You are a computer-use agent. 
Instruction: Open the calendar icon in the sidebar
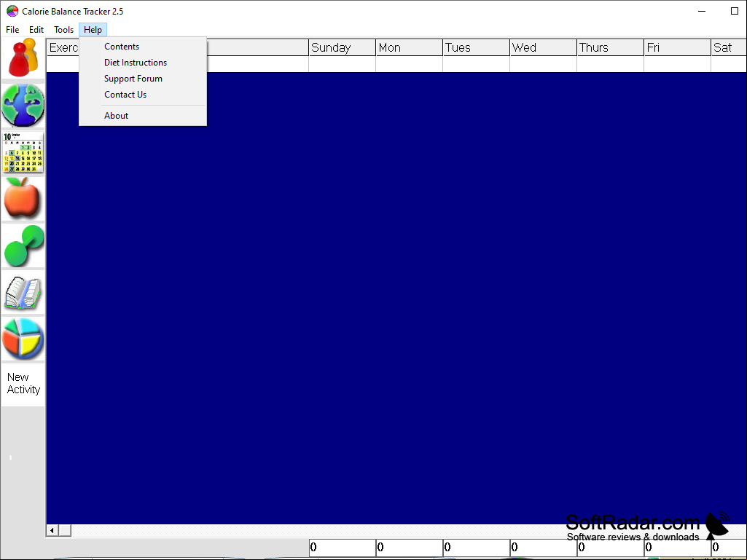tap(23, 152)
